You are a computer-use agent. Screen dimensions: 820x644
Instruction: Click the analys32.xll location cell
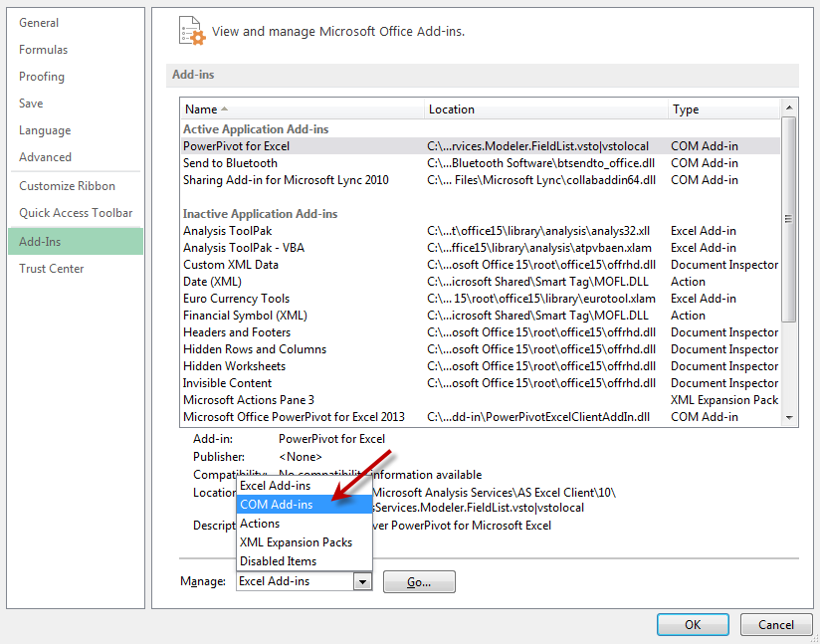point(538,231)
